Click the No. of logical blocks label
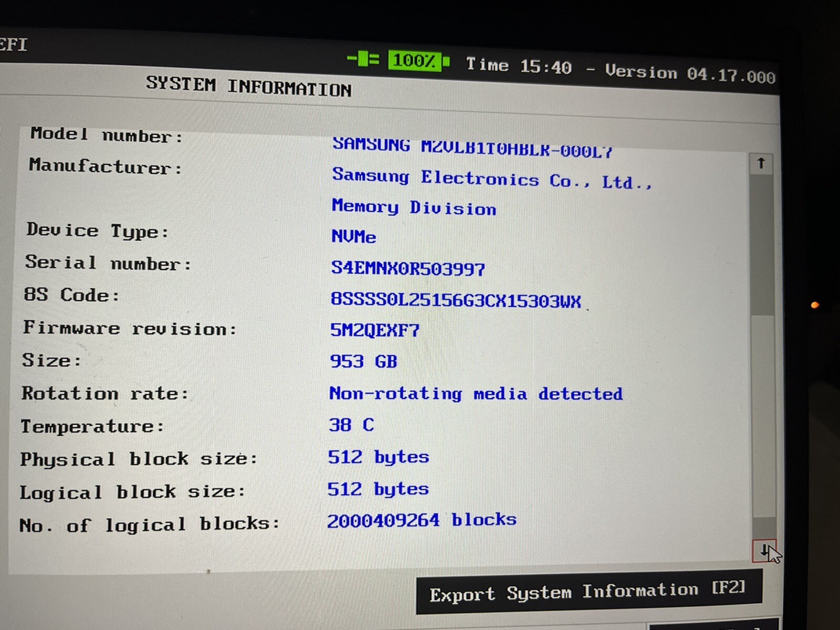The height and width of the screenshot is (630, 840). coord(150,524)
